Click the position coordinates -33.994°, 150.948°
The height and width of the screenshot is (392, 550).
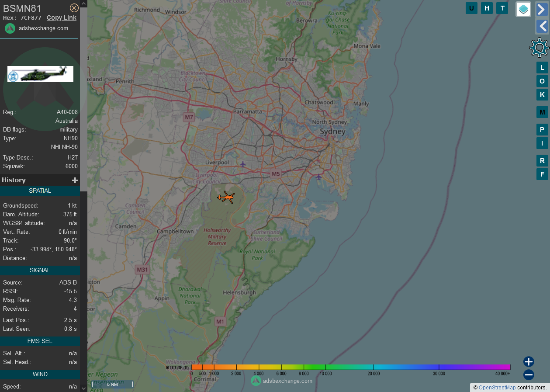54,250
